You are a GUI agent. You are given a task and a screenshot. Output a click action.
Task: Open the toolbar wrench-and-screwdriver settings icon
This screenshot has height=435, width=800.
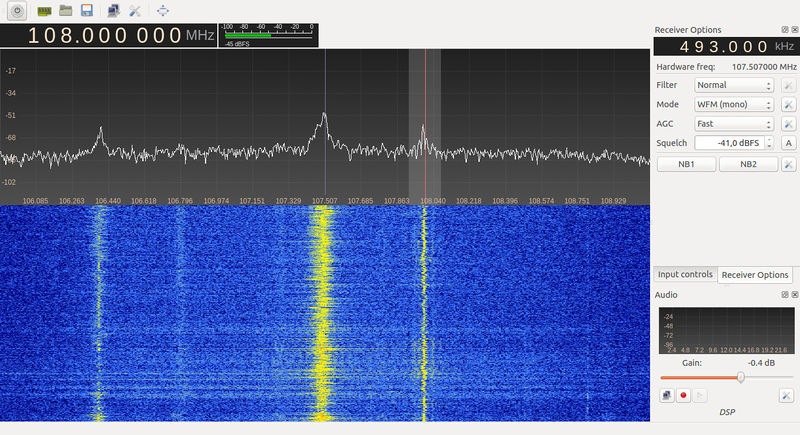tap(134, 10)
